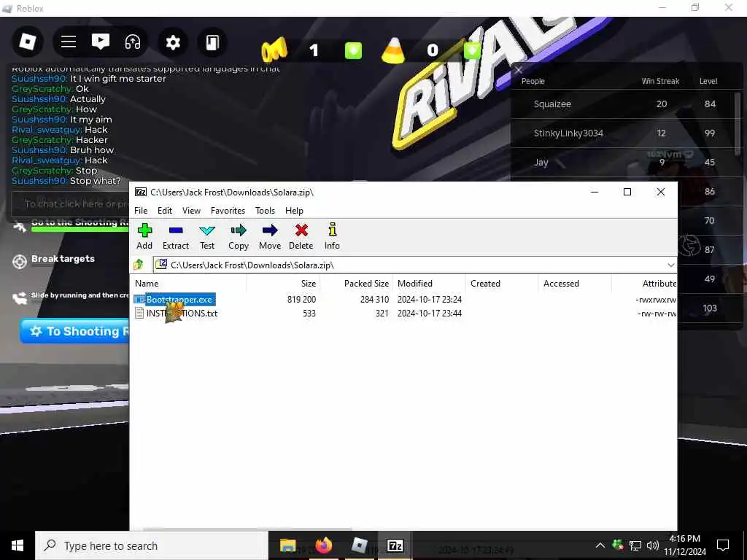This screenshot has width=747, height=560.
Task: Go up one folder level in 7-Zip
Action: pos(139,264)
